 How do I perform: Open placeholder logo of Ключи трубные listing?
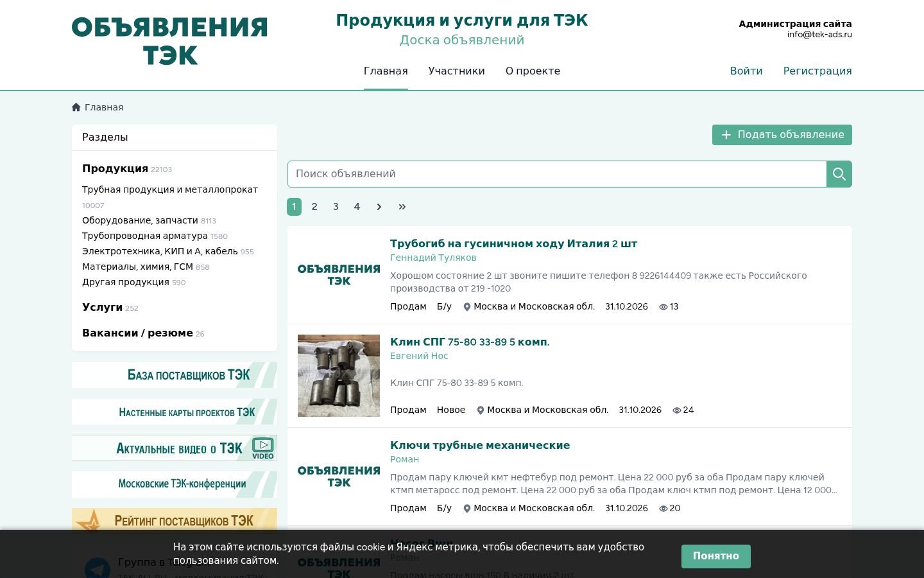click(339, 477)
